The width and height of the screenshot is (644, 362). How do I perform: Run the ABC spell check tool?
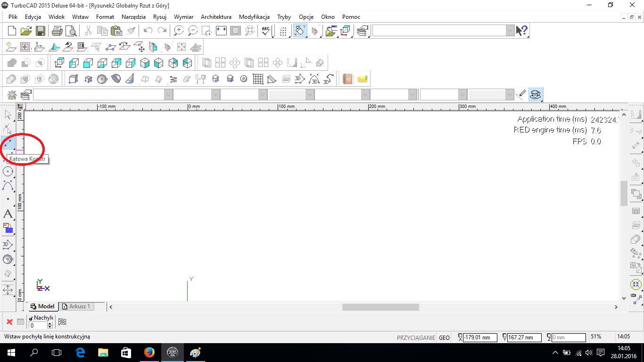[266, 31]
